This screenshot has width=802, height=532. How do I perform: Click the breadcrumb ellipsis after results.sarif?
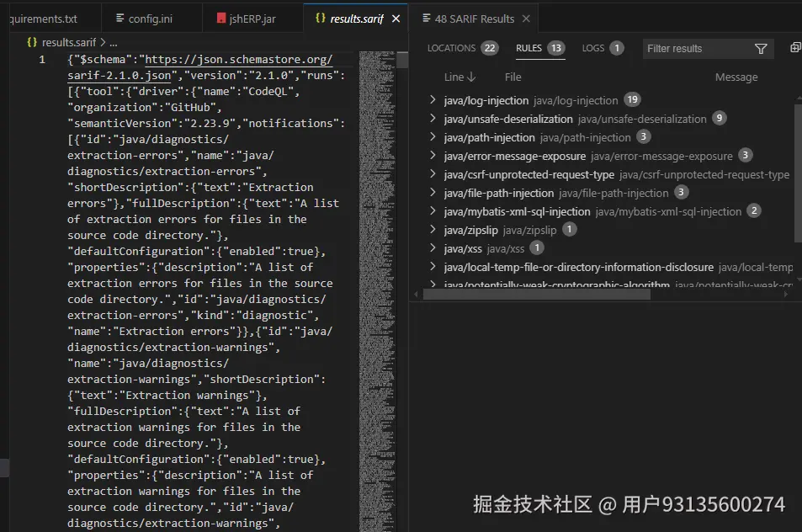pos(114,42)
